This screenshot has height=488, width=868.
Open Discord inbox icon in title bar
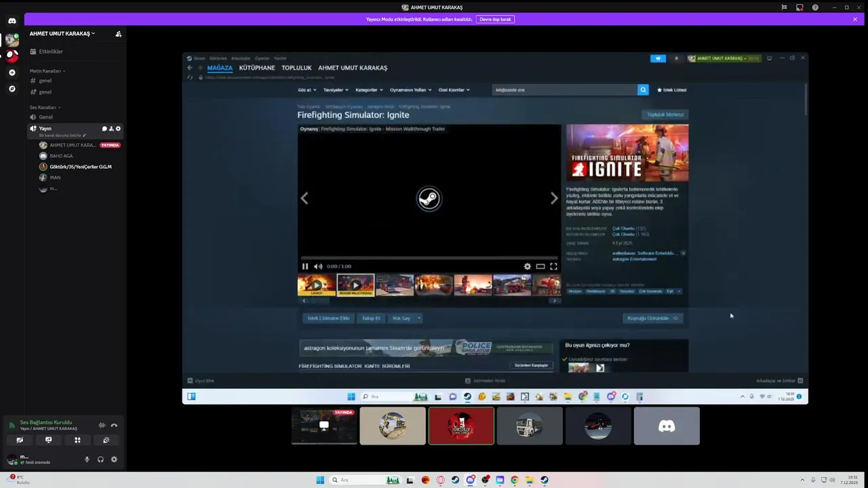point(800,7)
